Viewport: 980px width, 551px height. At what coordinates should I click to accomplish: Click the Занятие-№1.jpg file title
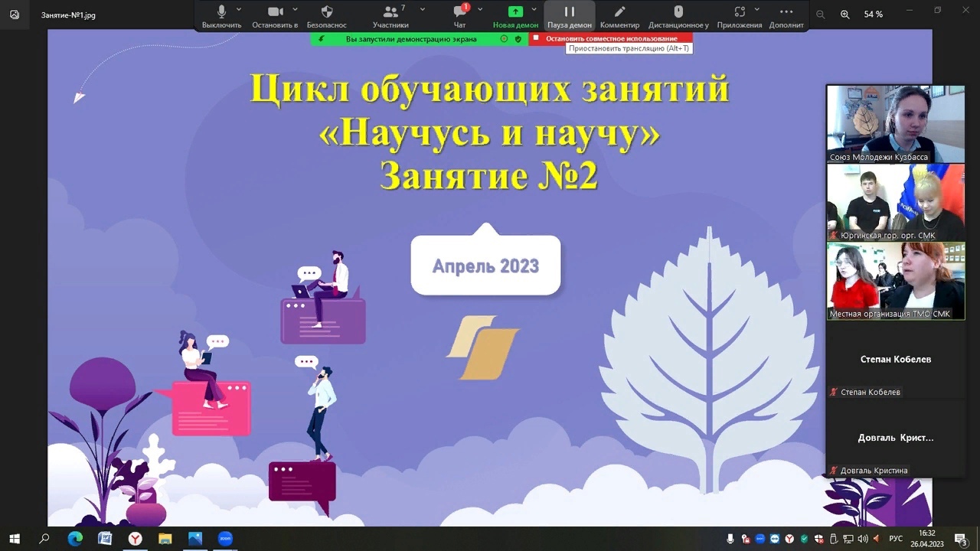click(x=68, y=15)
